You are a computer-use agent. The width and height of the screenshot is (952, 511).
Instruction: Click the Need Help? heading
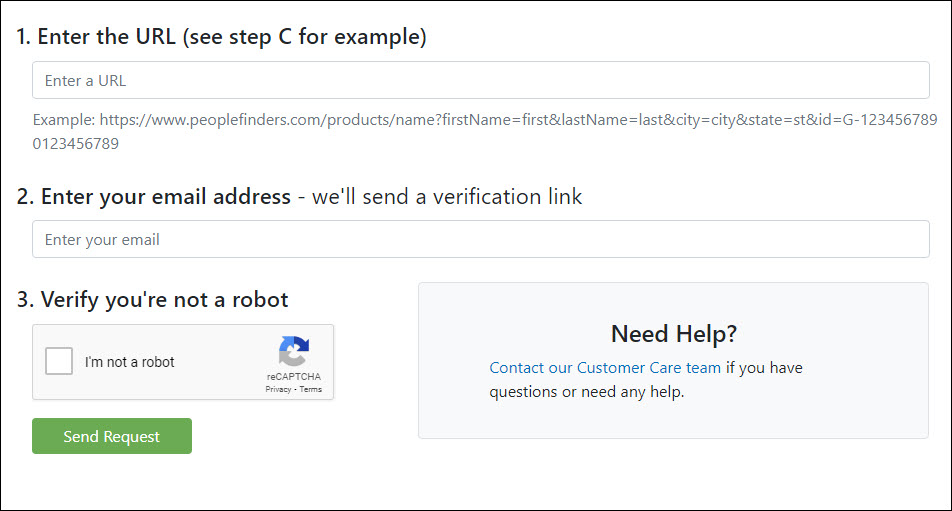click(x=673, y=334)
